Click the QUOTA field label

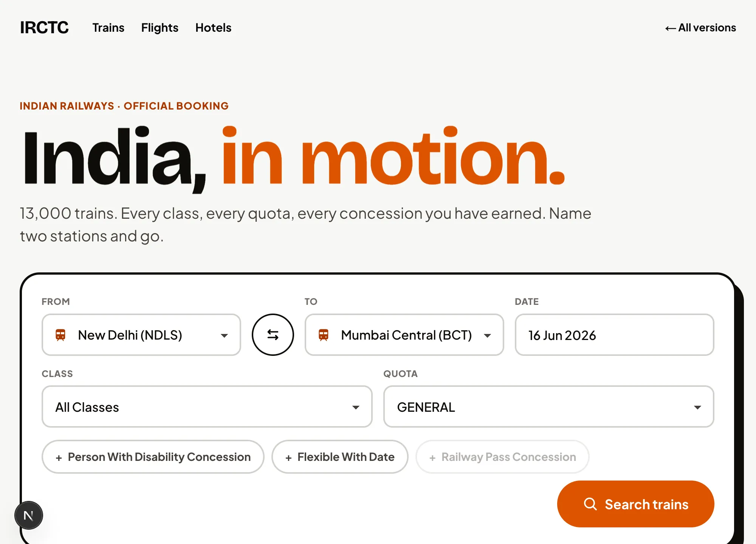click(x=400, y=374)
